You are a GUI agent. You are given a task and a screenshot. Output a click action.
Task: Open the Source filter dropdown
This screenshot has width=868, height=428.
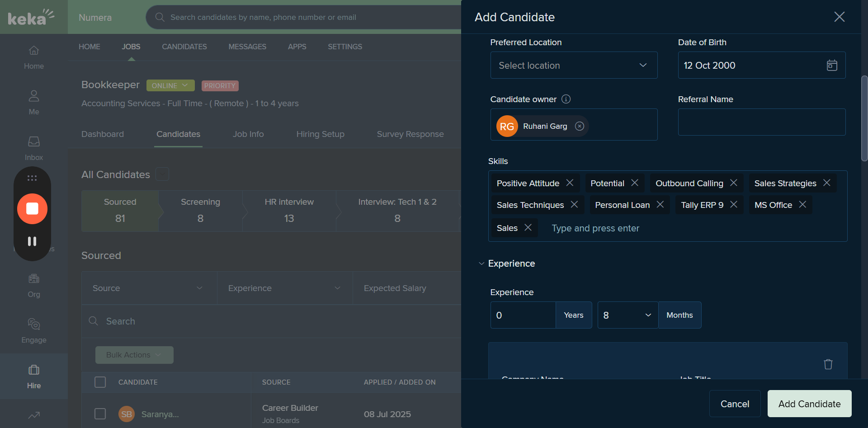149,288
